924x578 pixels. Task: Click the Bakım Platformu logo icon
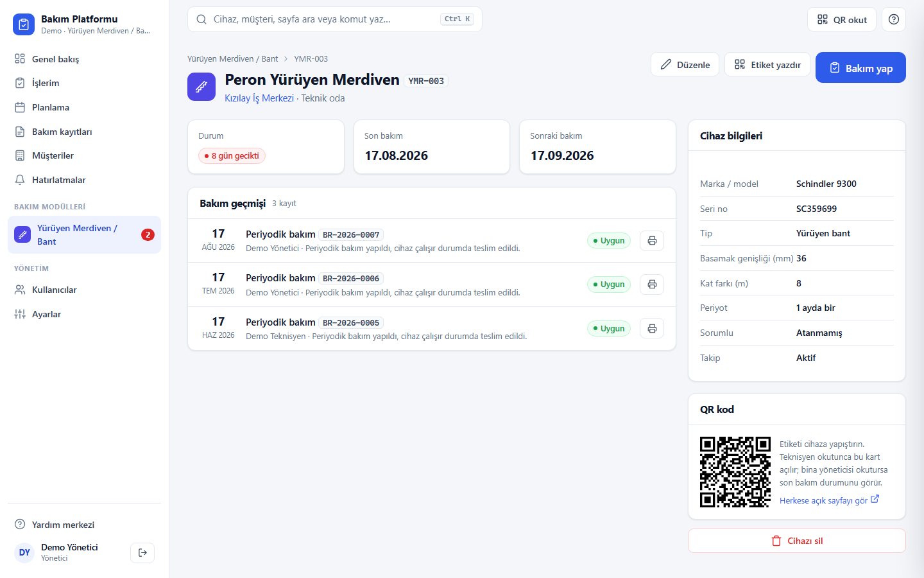pos(24,24)
